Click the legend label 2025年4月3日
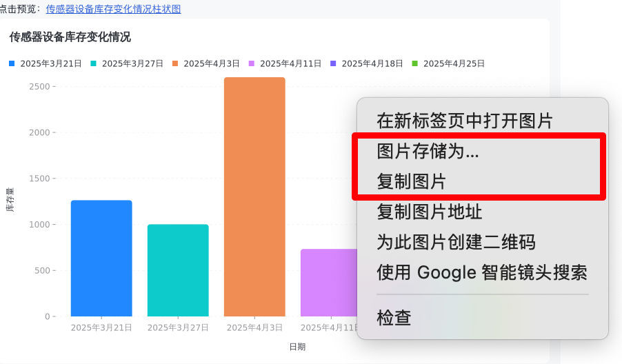The image size is (622, 364). [x=212, y=63]
